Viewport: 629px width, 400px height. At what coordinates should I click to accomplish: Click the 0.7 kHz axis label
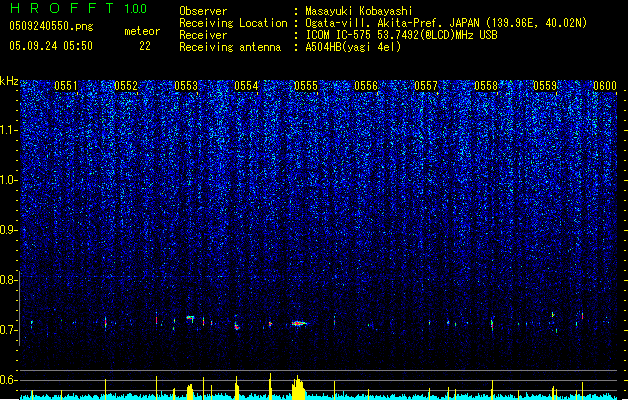pyautogui.click(x=7, y=330)
